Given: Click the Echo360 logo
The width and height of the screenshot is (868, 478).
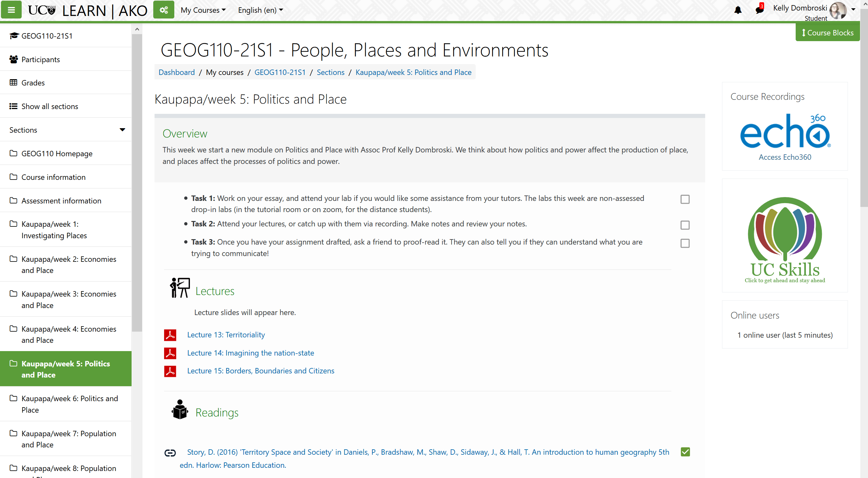Looking at the screenshot, I should point(785,131).
